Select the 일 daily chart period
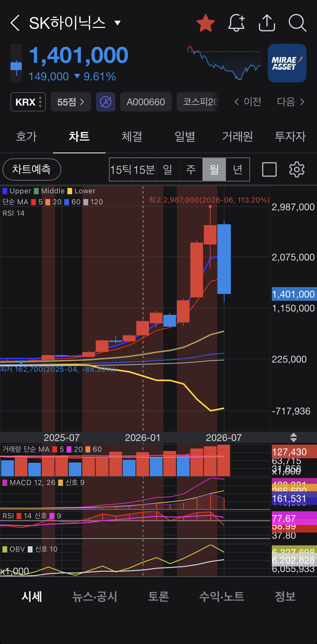Viewport: 317px width, 644px height. [168, 169]
